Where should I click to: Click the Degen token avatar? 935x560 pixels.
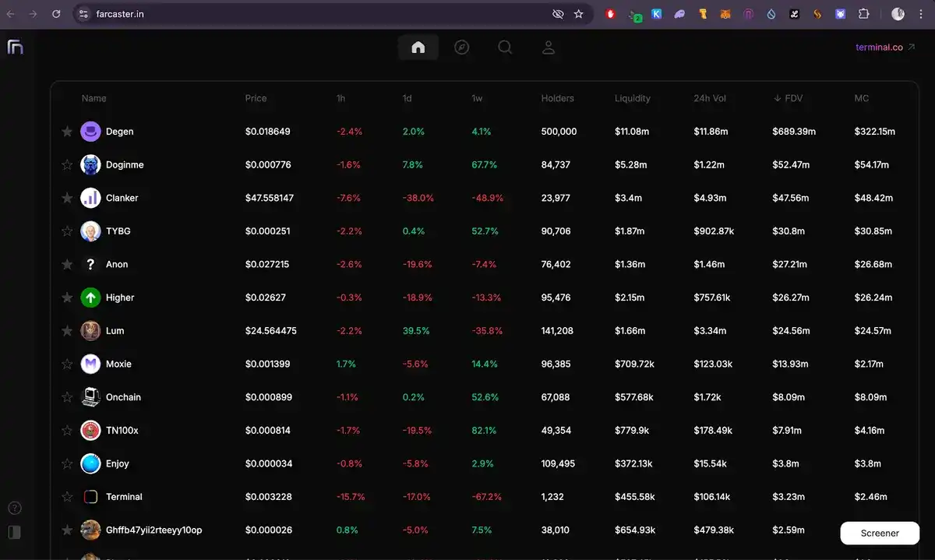click(x=90, y=132)
